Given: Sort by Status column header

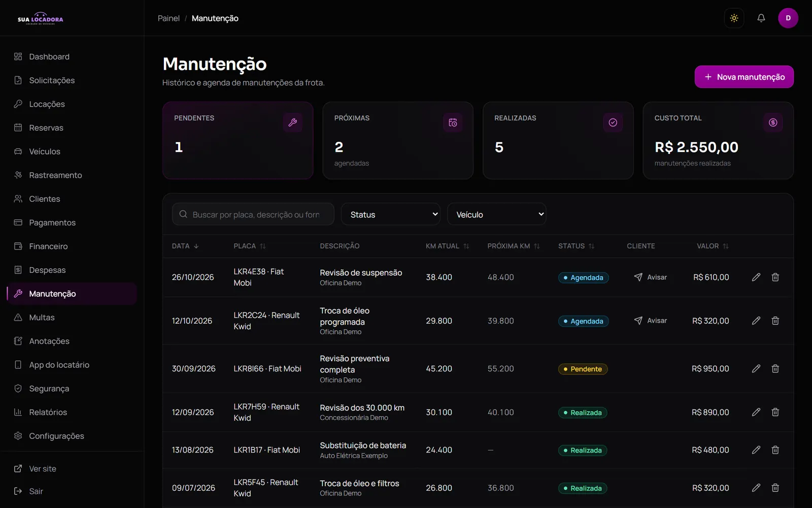Looking at the screenshot, I should point(576,246).
